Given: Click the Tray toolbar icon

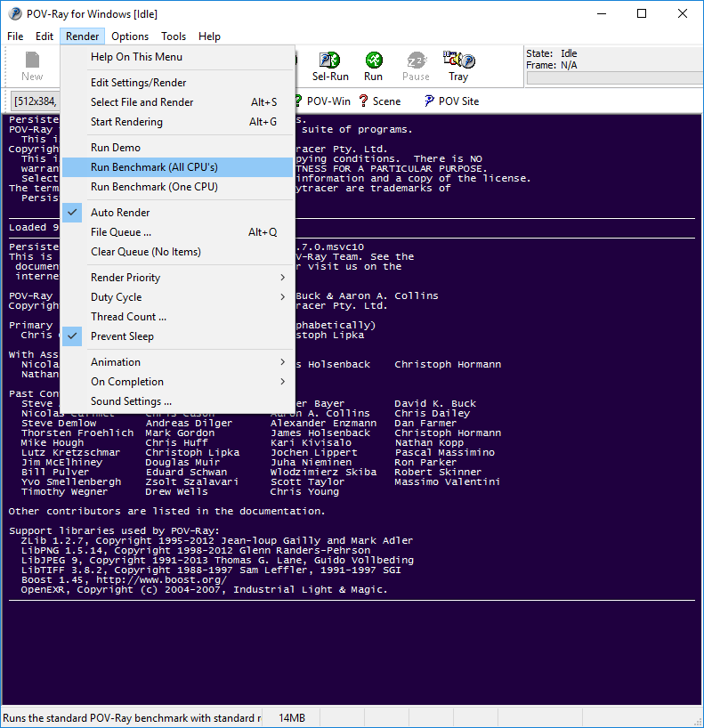Looking at the screenshot, I should click(x=458, y=67).
